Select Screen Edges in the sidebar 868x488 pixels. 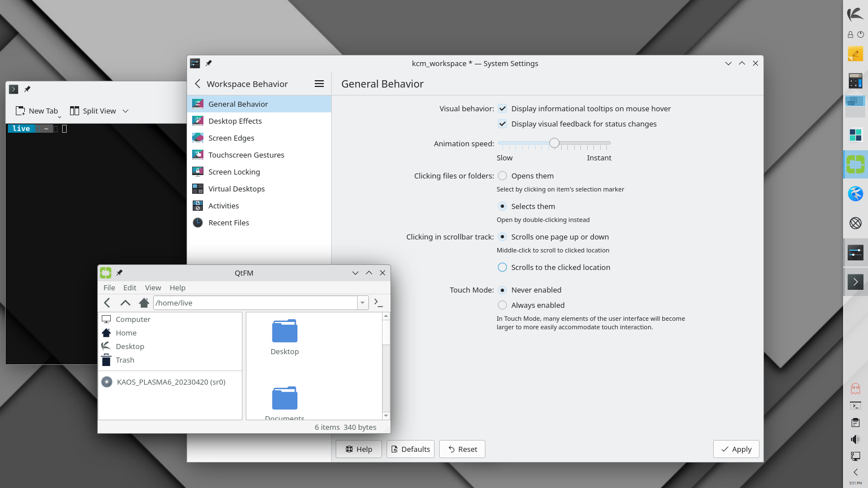[259, 138]
